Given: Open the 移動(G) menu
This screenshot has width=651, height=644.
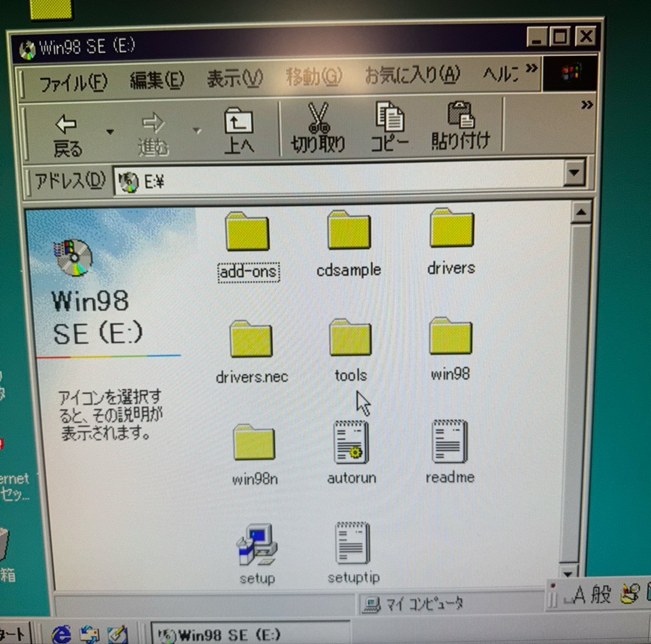Looking at the screenshot, I should click(x=314, y=76).
